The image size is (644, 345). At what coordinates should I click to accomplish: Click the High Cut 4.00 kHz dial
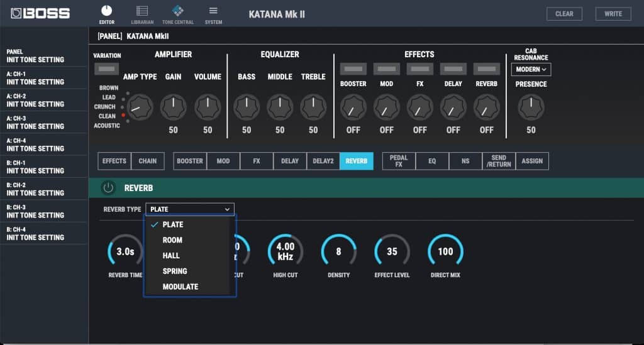[286, 251]
